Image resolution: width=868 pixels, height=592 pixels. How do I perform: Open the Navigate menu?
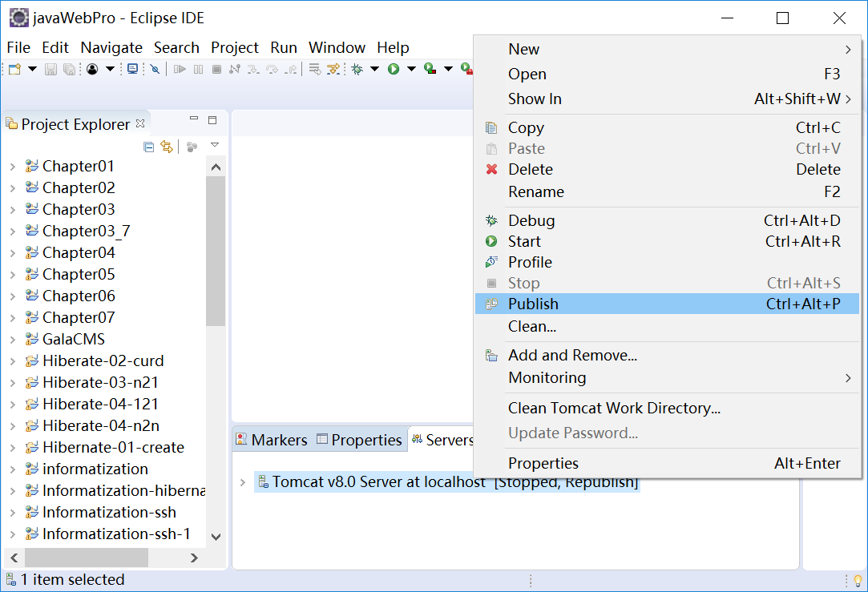coord(111,47)
